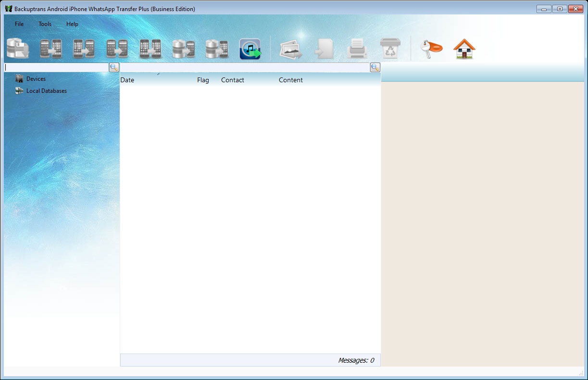Click the Content column header
Viewport: 588px width, 380px height.
point(291,80)
